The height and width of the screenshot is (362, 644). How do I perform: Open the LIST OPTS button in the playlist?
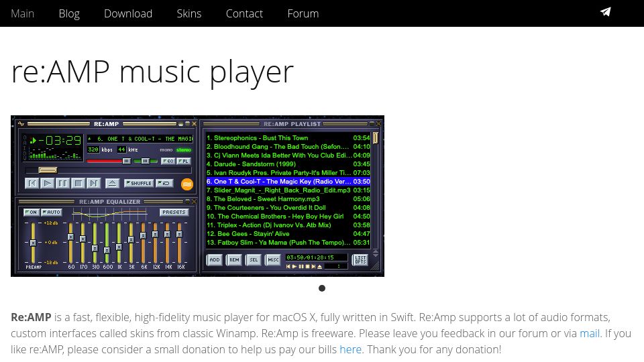(x=360, y=260)
